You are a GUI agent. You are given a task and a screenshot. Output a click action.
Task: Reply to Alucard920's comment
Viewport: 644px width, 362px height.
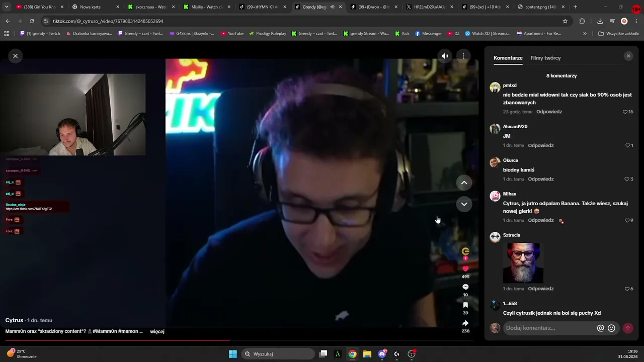click(541, 145)
